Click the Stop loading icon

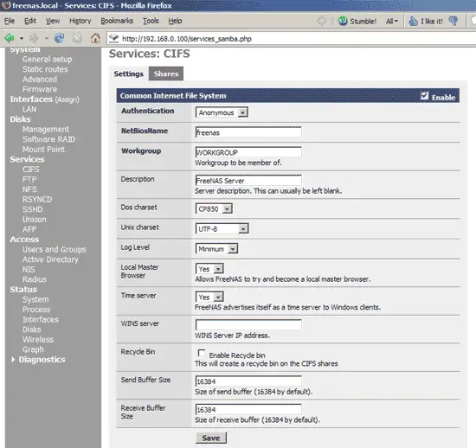tap(77, 38)
